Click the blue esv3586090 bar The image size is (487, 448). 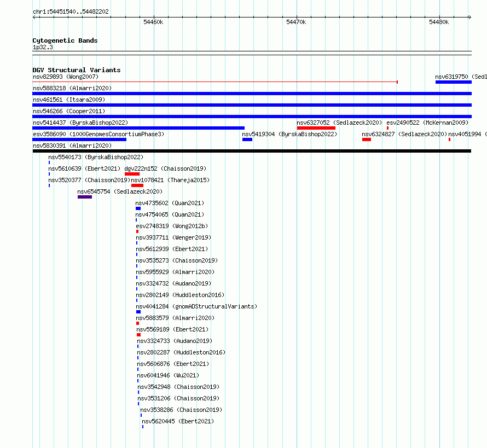79,139
